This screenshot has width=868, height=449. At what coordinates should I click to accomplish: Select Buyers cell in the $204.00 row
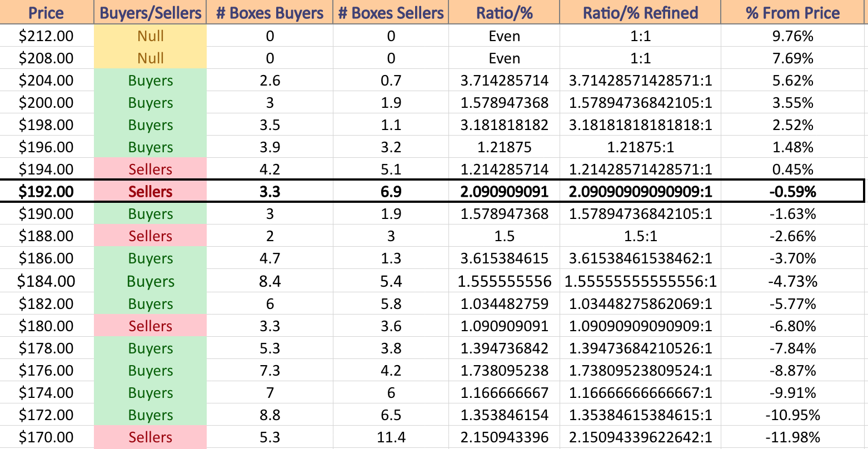150,81
